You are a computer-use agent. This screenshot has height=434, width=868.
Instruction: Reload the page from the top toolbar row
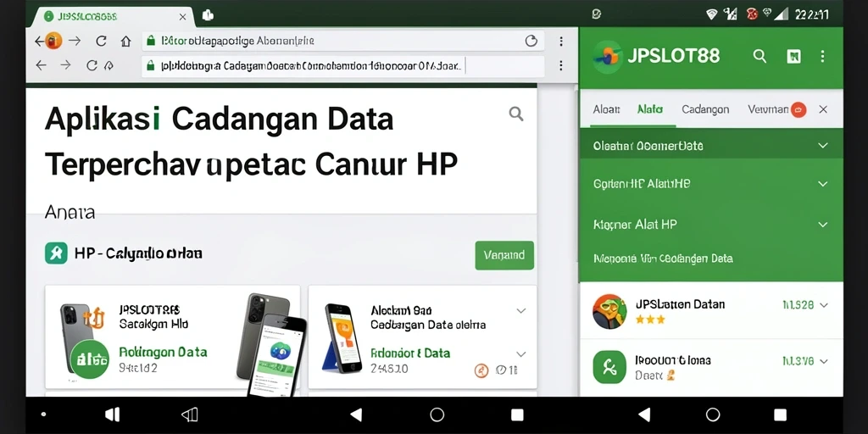(x=101, y=41)
